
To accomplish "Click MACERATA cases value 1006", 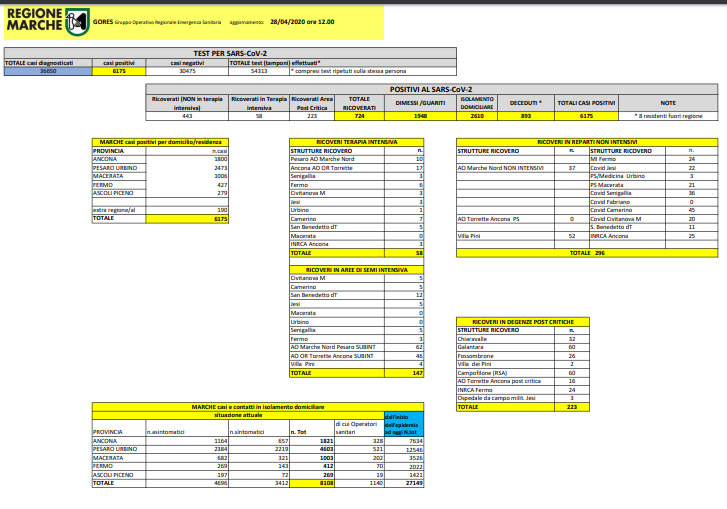I will (221, 176).
